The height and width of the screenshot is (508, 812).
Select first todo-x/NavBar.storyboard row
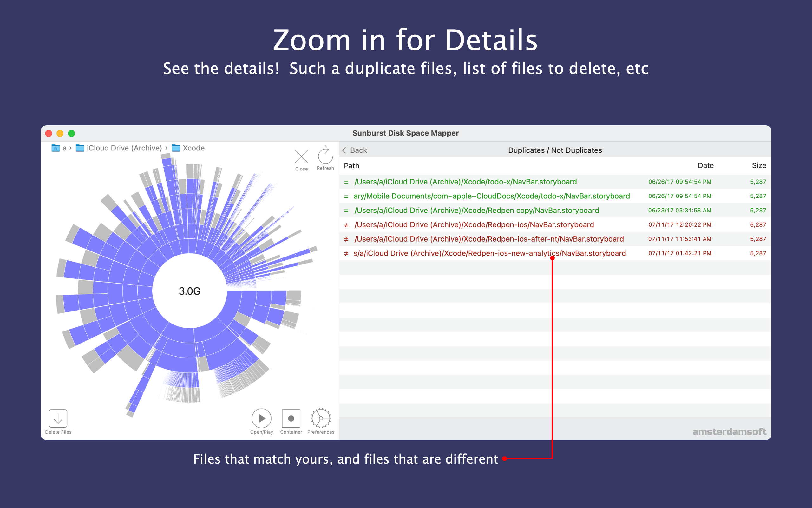tap(555, 182)
